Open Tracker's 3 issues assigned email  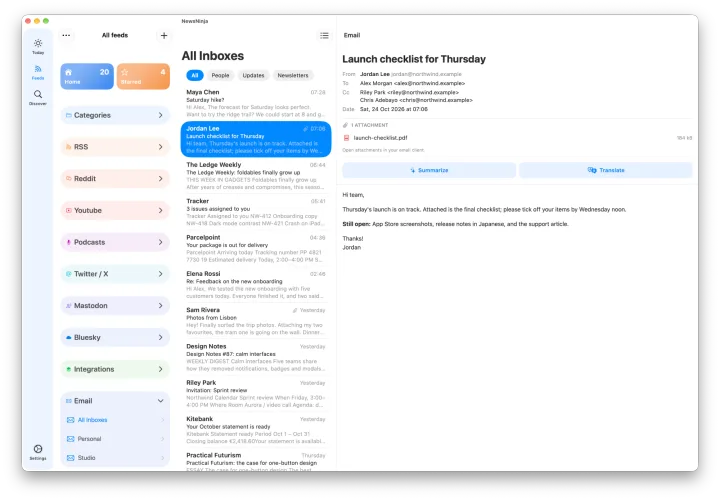coord(256,212)
